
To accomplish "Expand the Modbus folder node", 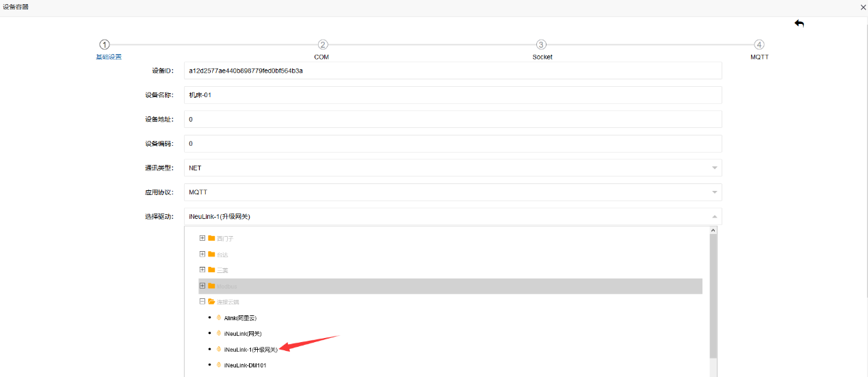I will pyautogui.click(x=202, y=285).
